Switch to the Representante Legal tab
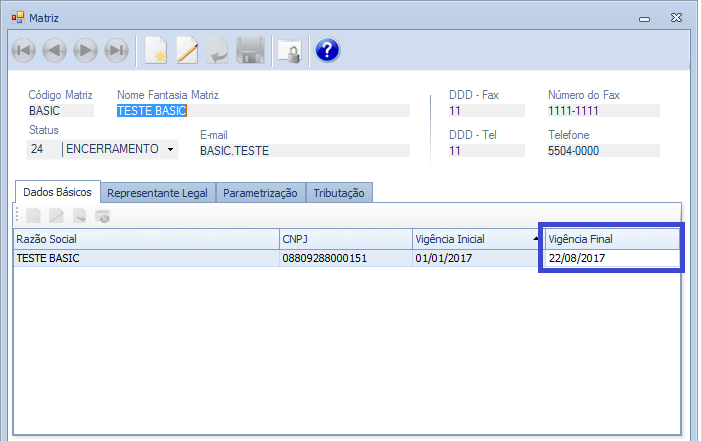The width and height of the screenshot is (701, 441). 159,193
